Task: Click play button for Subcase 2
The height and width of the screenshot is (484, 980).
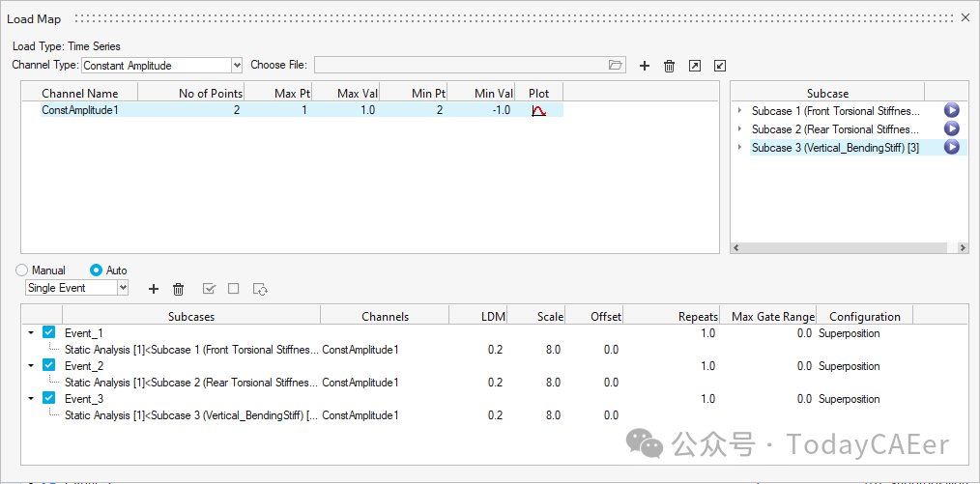Action: point(951,128)
